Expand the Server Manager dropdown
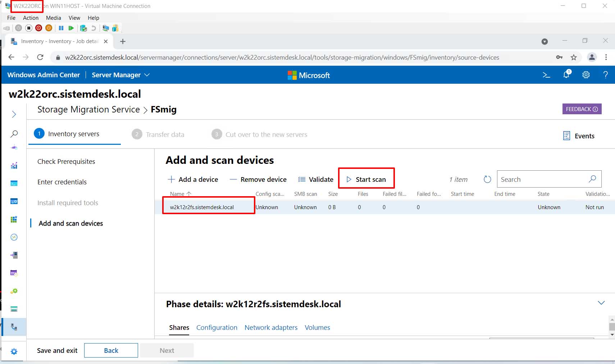 (120, 75)
